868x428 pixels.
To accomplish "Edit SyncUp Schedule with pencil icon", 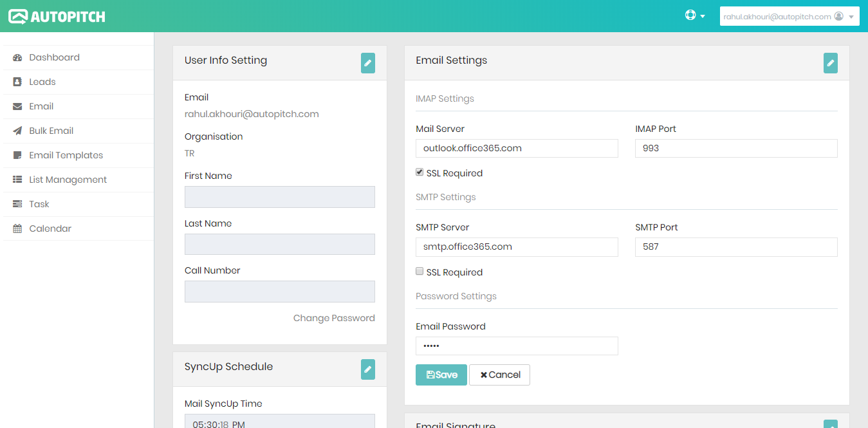I will pos(368,369).
